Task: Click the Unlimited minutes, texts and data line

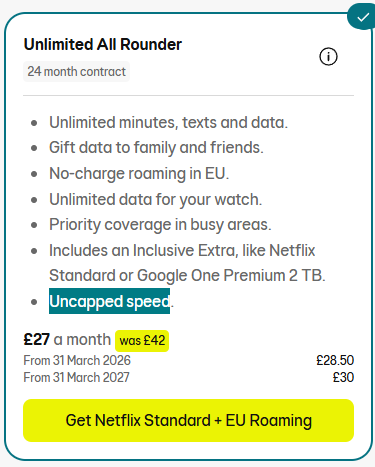Action: (x=168, y=122)
